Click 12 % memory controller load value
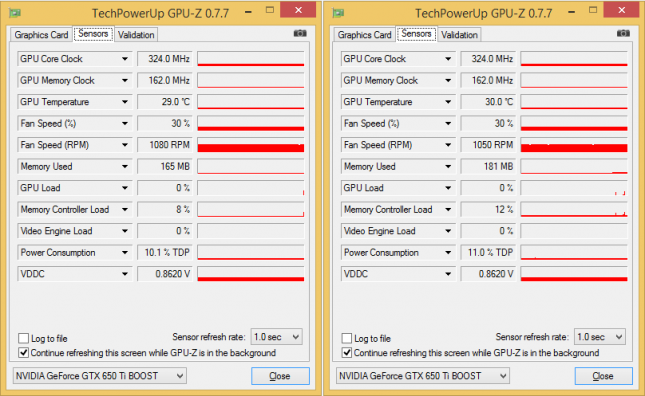The width and height of the screenshot is (645, 396). pyautogui.click(x=488, y=209)
